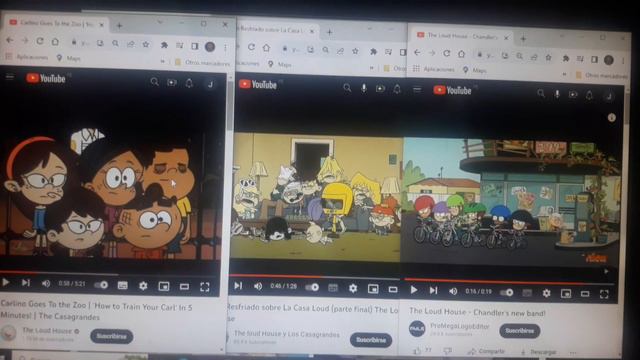Open 'Otros marcadores' folder in right browser
This screenshot has height=360, width=640.
(x=602, y=75)
